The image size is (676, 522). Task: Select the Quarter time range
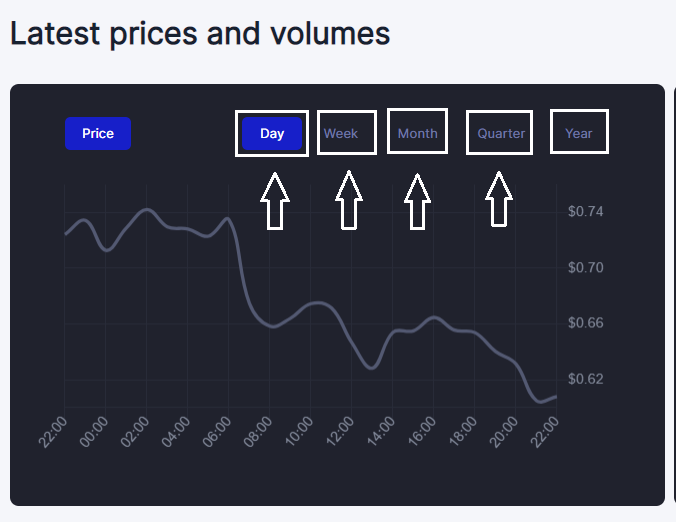point(501,133)
